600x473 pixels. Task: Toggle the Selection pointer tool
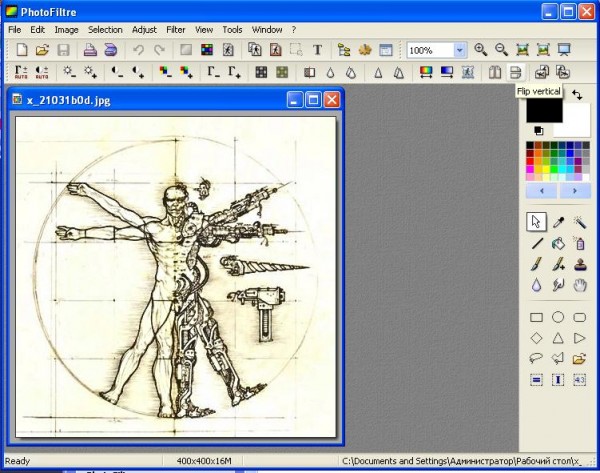[x=536, y=222]
